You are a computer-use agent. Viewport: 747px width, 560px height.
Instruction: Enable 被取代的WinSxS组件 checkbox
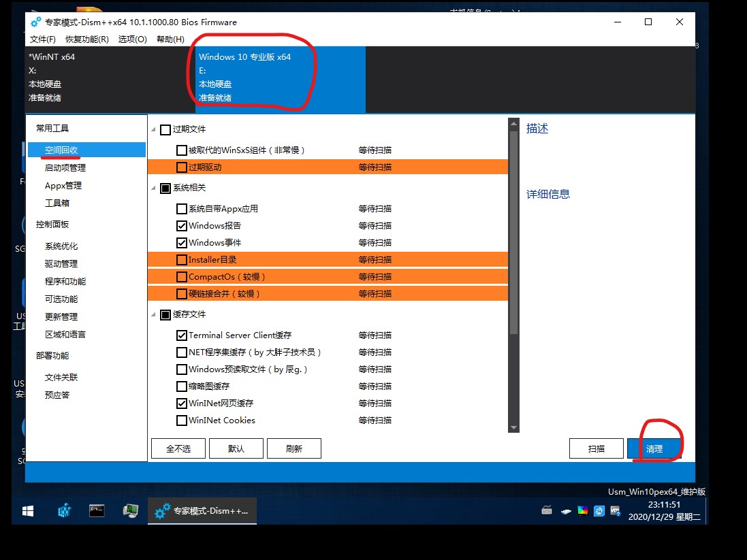[x=182, y=150]
